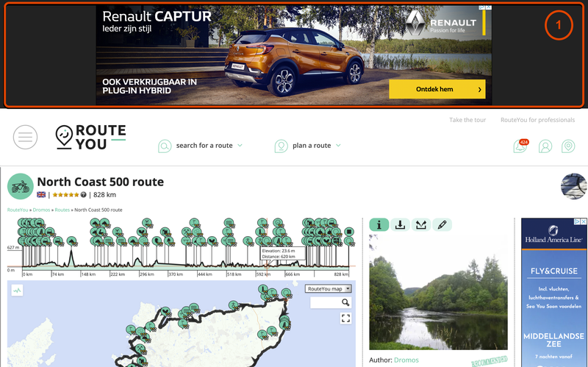Follow the Dromos breadcrumb link
This screenshot has height=367, width=588.
click(41, 210)
